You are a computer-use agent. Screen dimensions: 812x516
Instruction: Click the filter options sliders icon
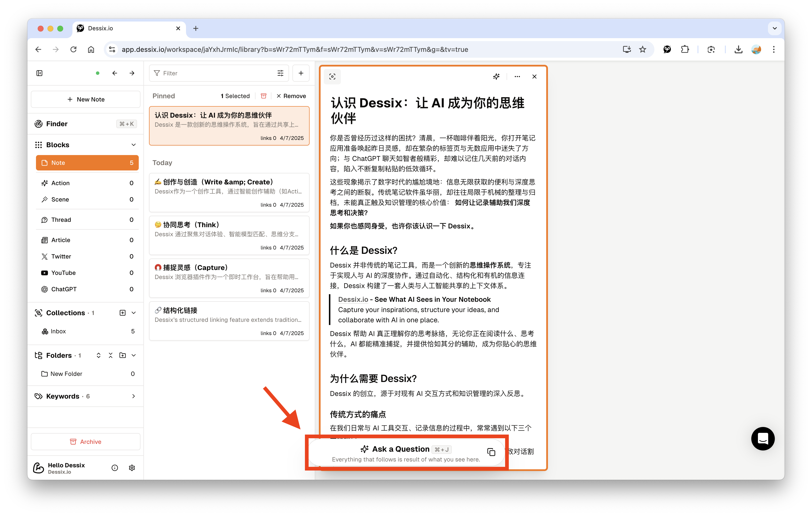point(280,73)
